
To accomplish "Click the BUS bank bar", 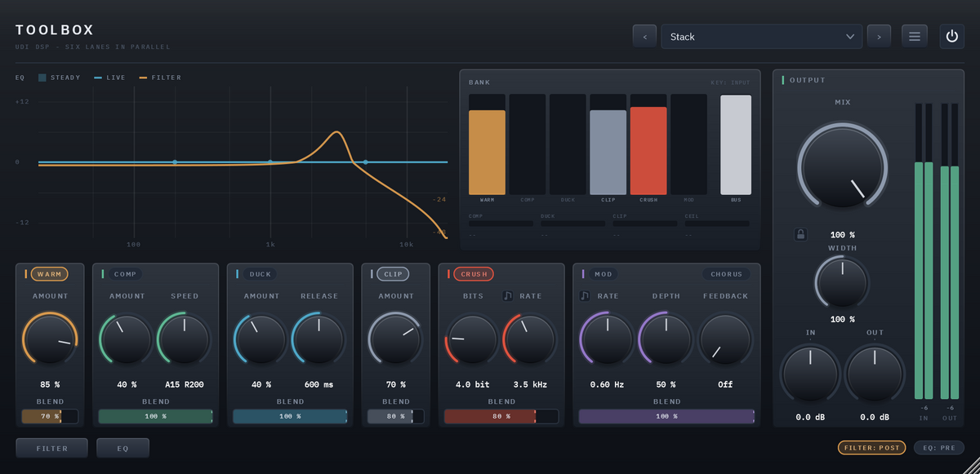I will click(x=736, y=145).
